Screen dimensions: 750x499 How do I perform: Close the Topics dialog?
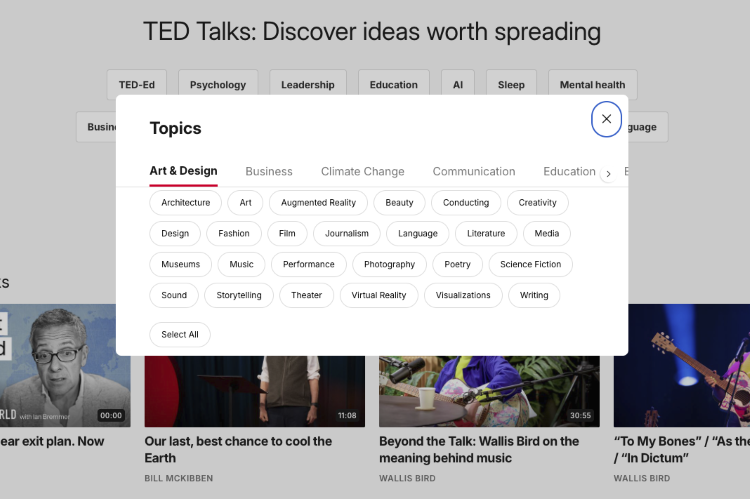pyautogui.click(x=606, y=119)
